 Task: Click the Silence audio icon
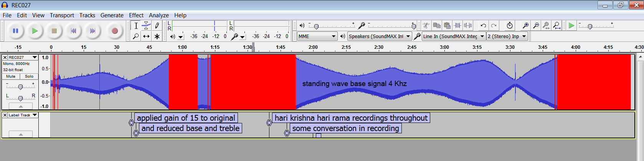tap(468, 25)
